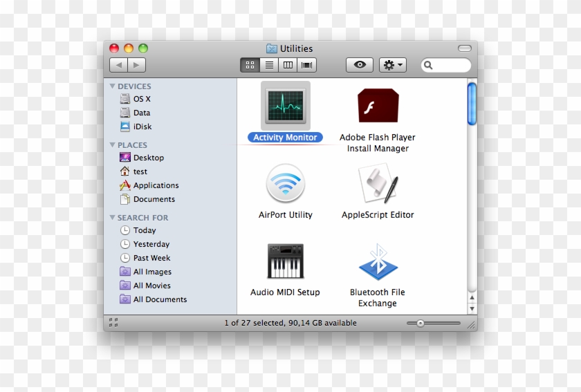The width and height of the screenshot is (581, 392).
Task: Switch to column view
Action: pyautogui.click(x=288, y=65)
